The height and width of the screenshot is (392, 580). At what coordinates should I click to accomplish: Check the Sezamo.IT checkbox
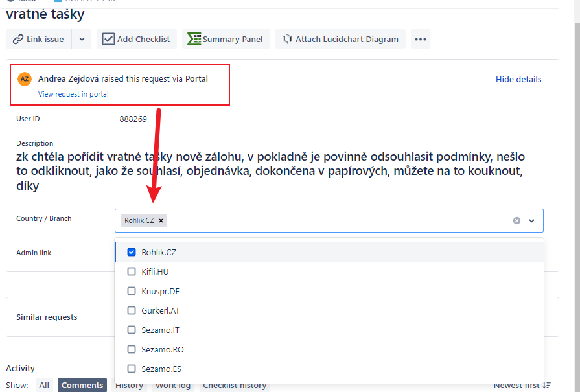(132, 330)
